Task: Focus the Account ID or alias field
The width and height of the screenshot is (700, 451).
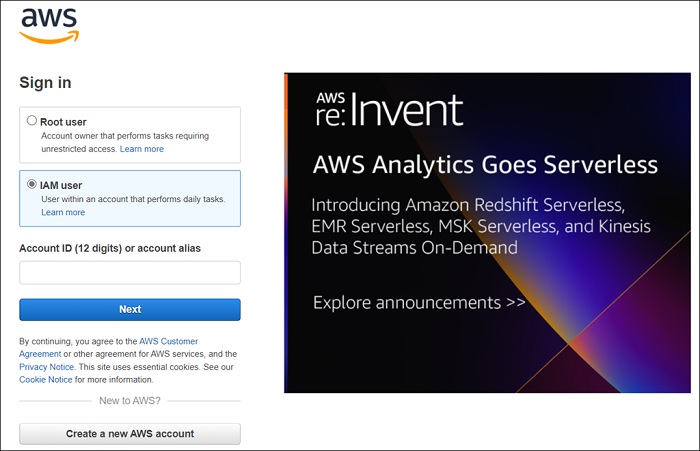Action: point(130,272)
